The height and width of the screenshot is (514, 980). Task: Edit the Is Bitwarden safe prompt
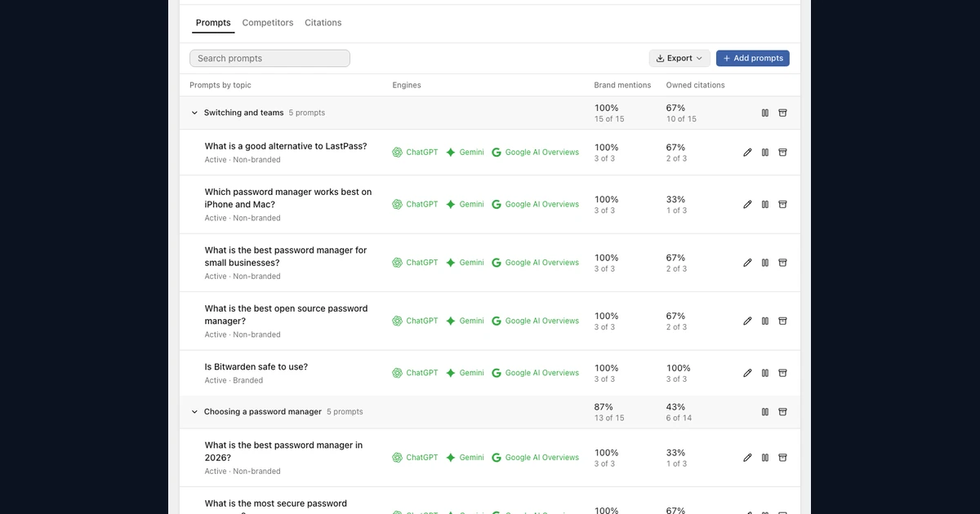(x=747, y=373)
